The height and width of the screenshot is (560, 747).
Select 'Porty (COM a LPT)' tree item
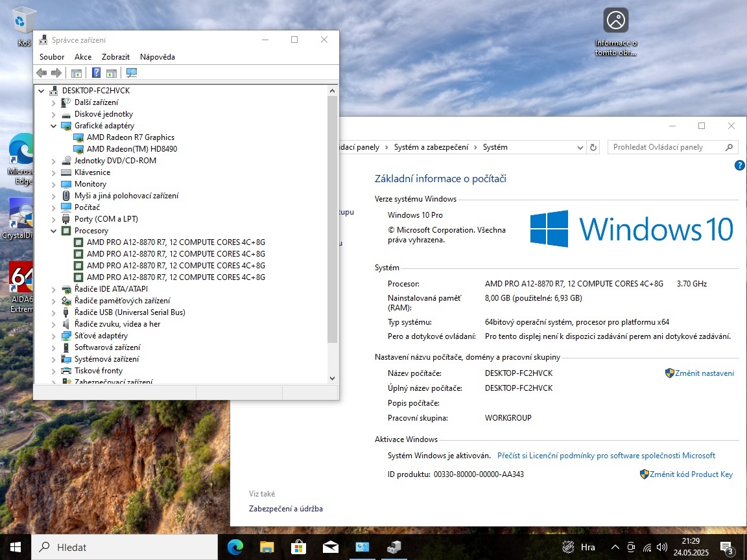pos(106,219)
